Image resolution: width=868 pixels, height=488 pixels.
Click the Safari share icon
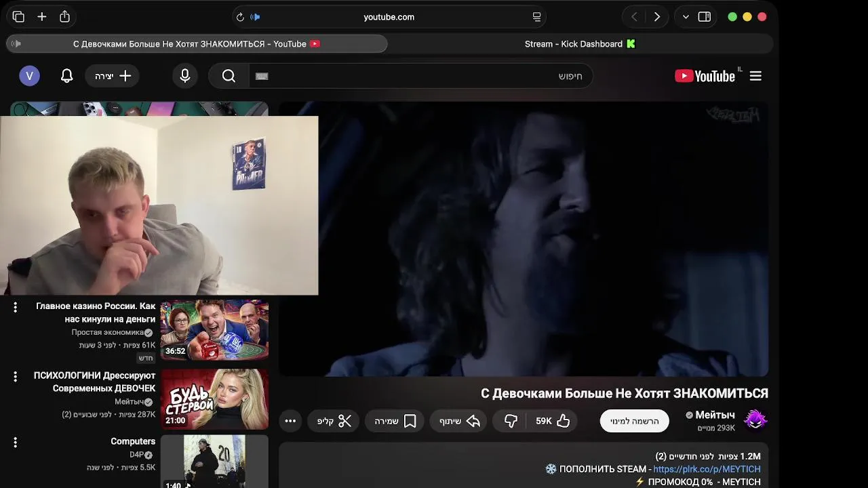[64, 17]
